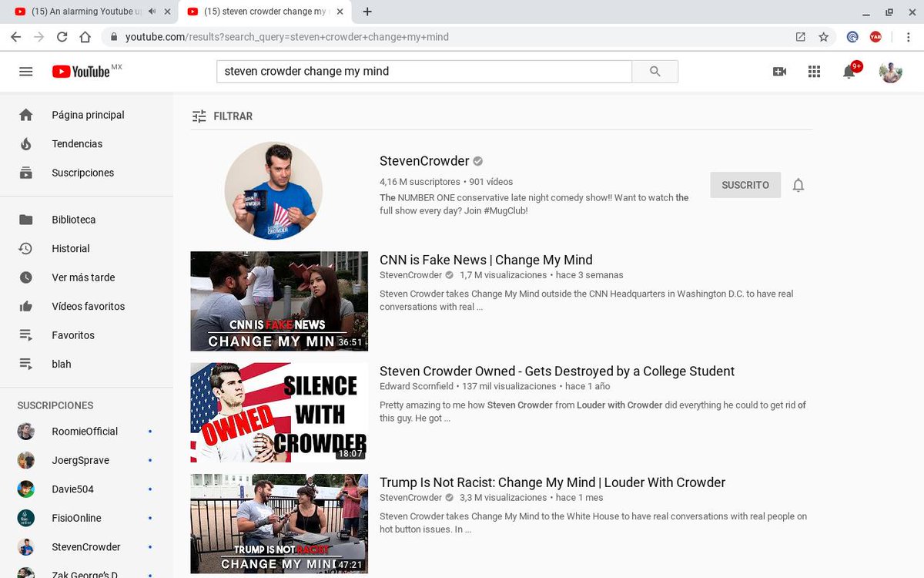The width and height of the screenshot is (924, 578).
Task: Open Suscripciones in the sidebar
Action: coord(86,173)
